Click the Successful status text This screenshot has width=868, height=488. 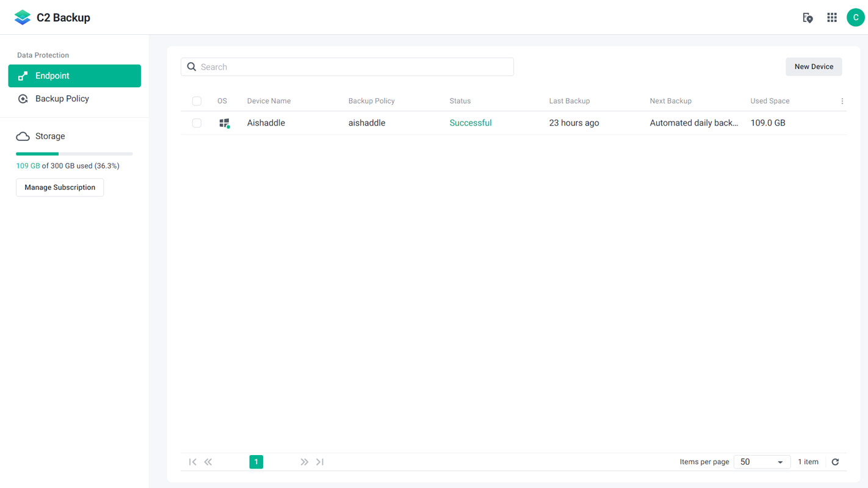point(471,123)
